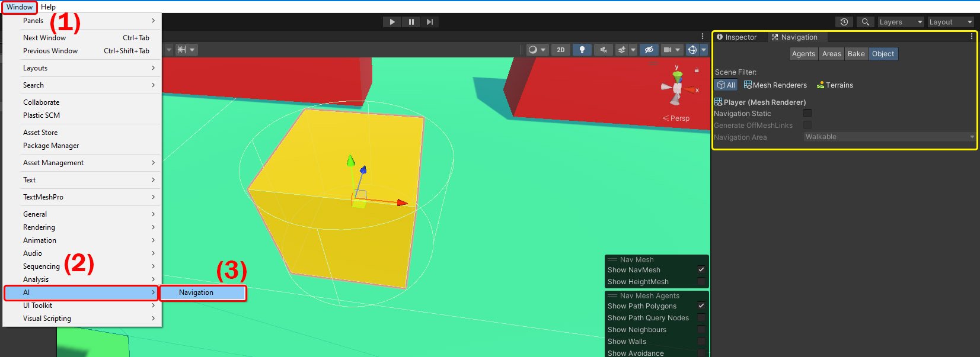
Task: Switch to the Inspector tab
Action: (737, 37)
